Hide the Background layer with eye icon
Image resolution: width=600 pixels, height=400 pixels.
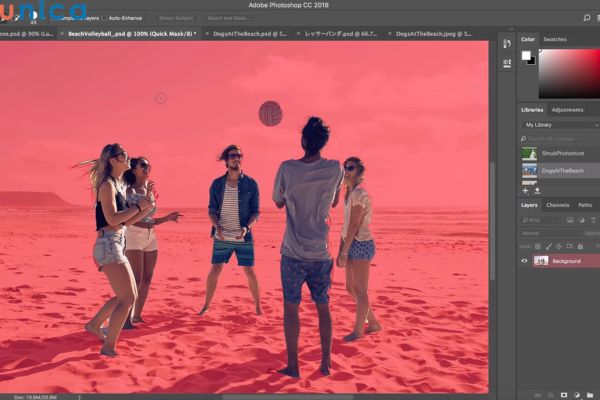524,260
